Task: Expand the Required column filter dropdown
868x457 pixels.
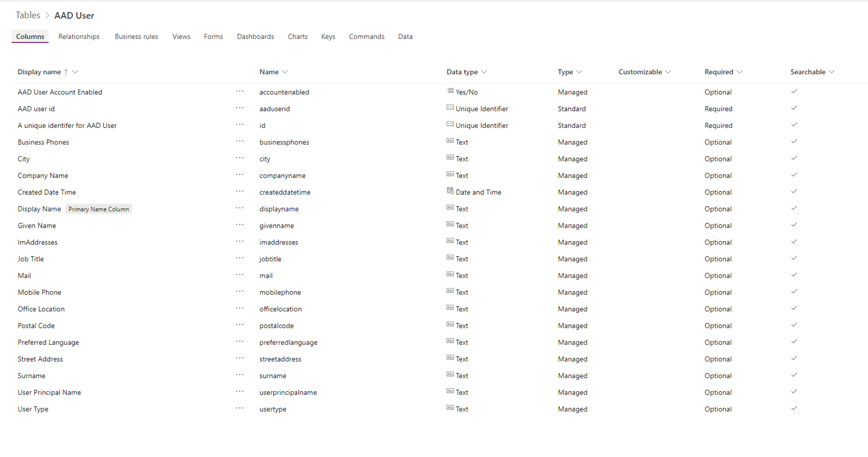Action: coord(739,72)
